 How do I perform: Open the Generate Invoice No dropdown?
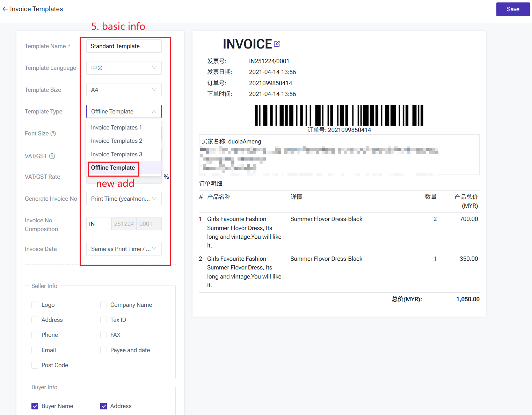(x=124, y=199)
